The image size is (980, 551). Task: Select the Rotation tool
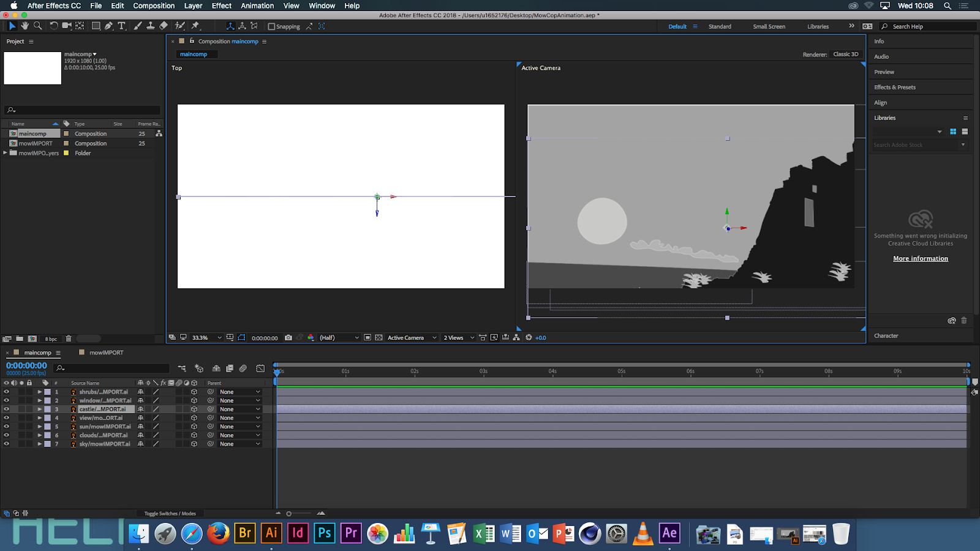(x=54, y=26)
